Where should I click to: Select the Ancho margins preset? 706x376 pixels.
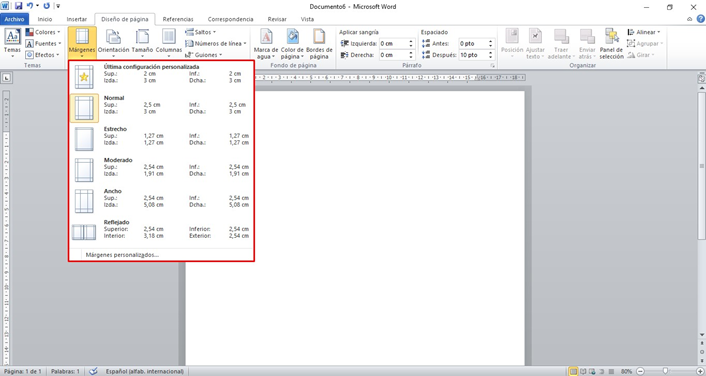point(161,201)
